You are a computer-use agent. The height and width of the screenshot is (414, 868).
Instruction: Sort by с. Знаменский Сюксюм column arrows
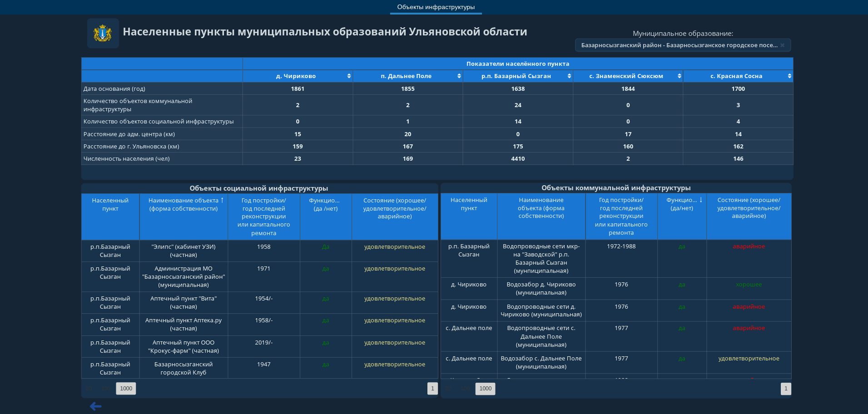tap(680, 76)
